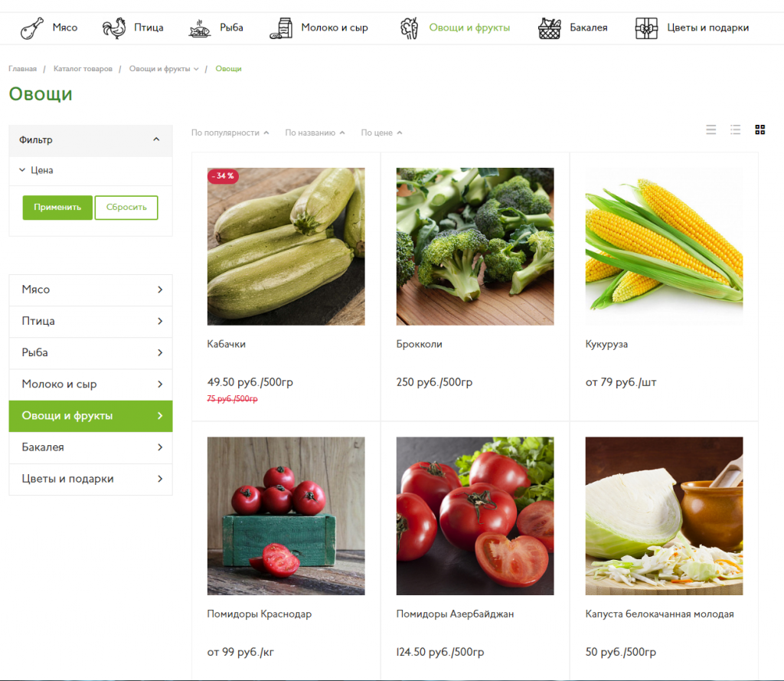Expand the Цена filter section
The image size is (784, 681).
tap(36, 170)
